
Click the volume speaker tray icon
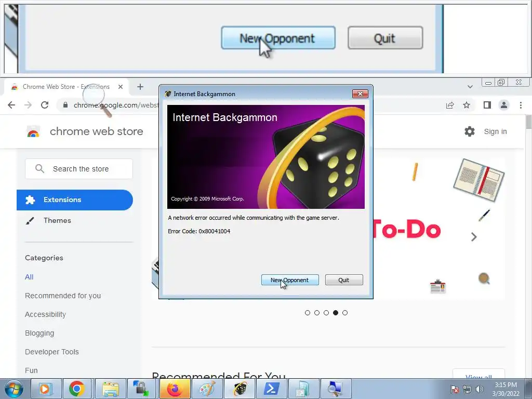[479, 389]
